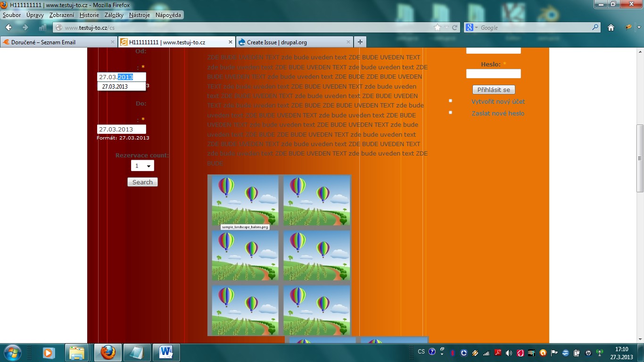Image resolution: width=644 pixels, height=362 pixels.
Task: Click the Do date input field
Action: click(x=122, y=129)
